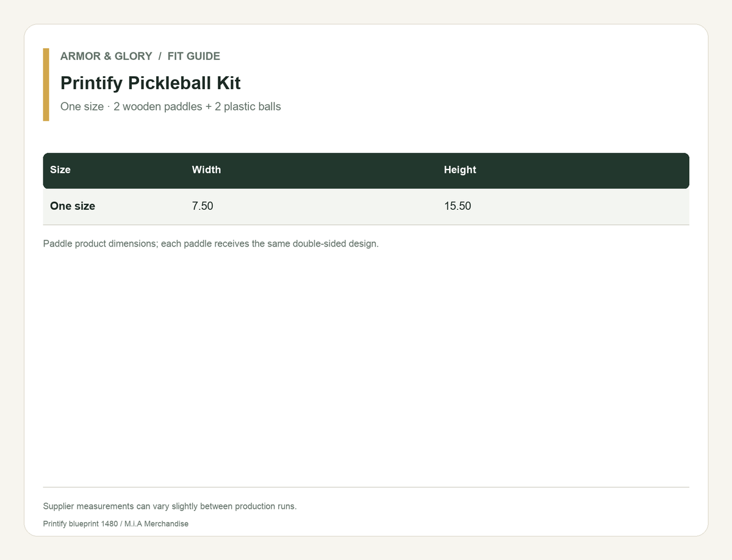Click the Size column header
This screenshot has width=732, height=560.
60,170
